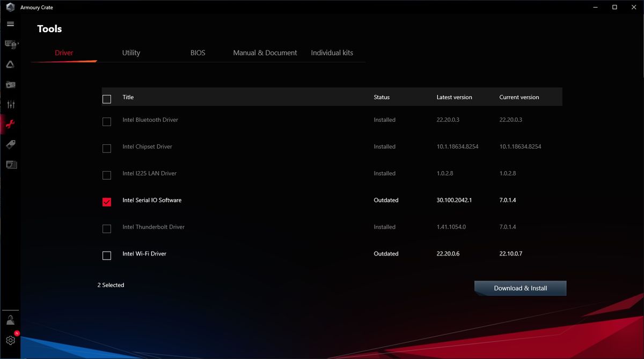The image size is (644, 359).
Task: Open the Device keyboard icon in sidebar
Action: coord(10,44)
